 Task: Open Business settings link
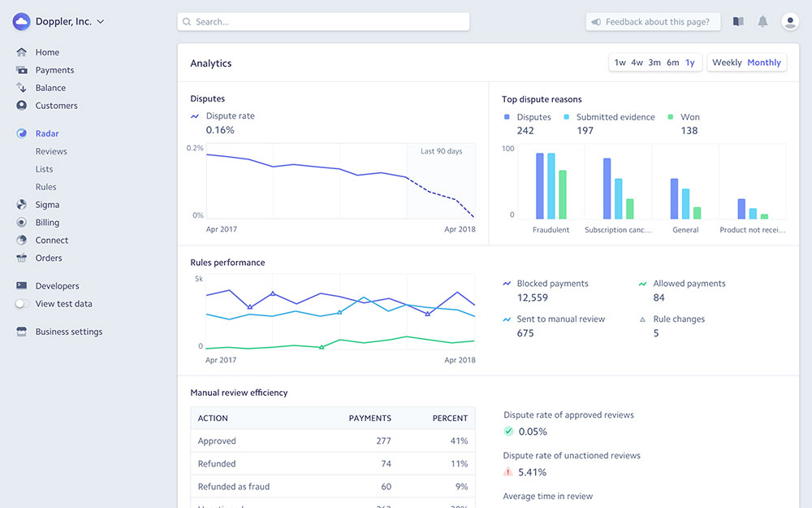pos(68,332)
